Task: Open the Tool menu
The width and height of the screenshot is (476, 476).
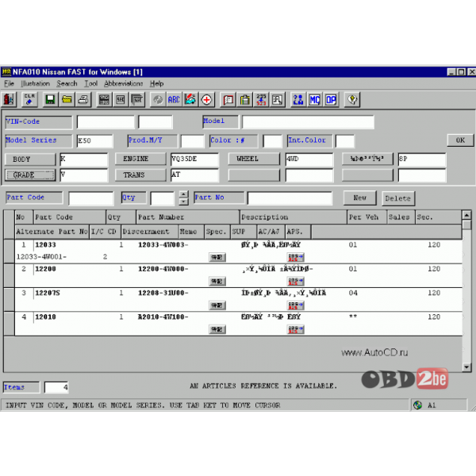Action: pyautogui.click(x=90, y=83)
